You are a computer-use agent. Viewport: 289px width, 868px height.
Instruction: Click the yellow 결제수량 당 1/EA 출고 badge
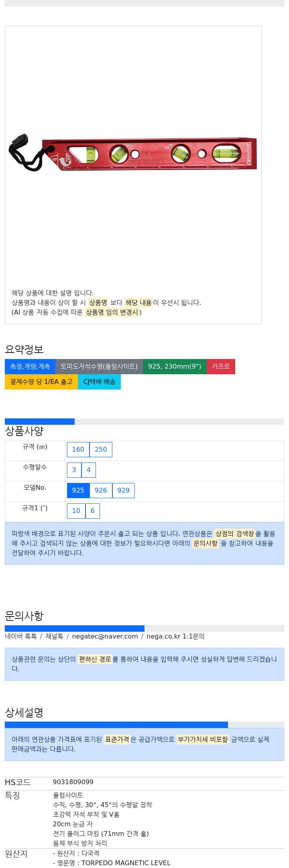pyautogui.click(x=41, y=381)
